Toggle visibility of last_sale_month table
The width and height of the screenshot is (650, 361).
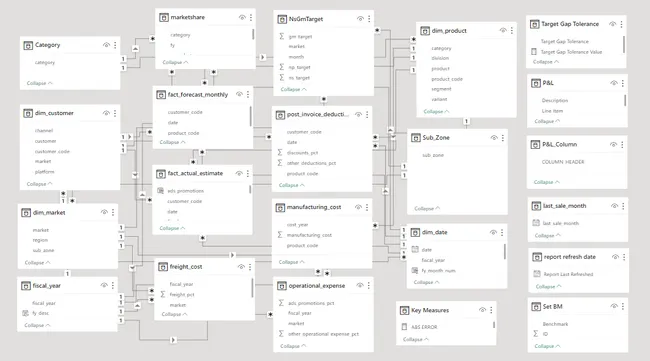[614, 206]
